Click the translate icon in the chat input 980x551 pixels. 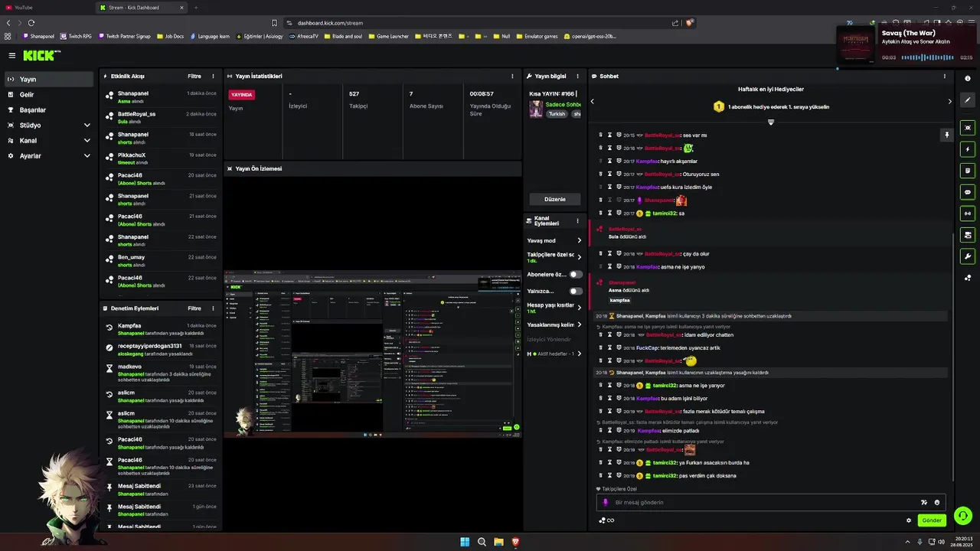tap(923, 502)
